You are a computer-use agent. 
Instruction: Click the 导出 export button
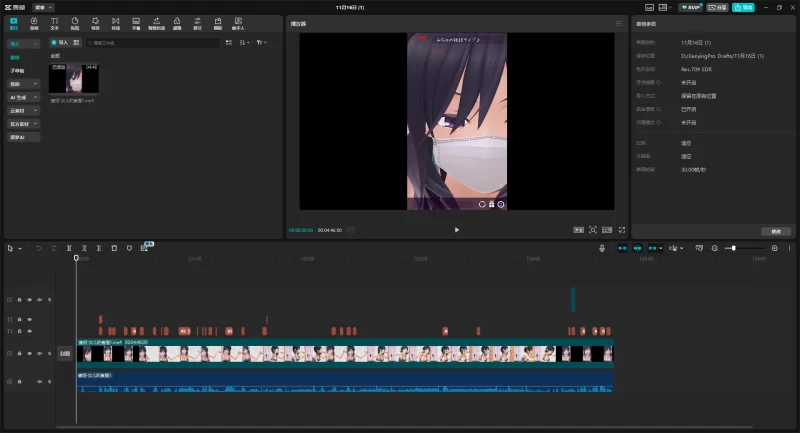coord(743,7)
